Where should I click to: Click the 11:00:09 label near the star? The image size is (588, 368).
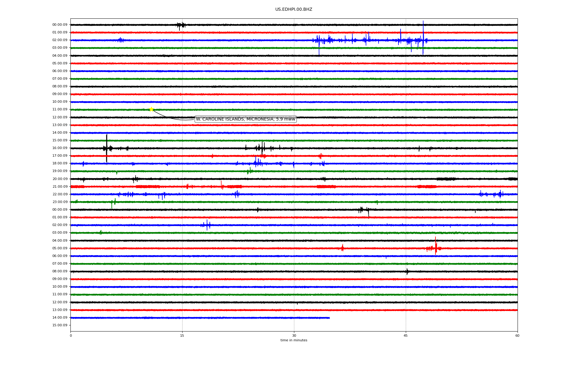[x=60, y=109]
